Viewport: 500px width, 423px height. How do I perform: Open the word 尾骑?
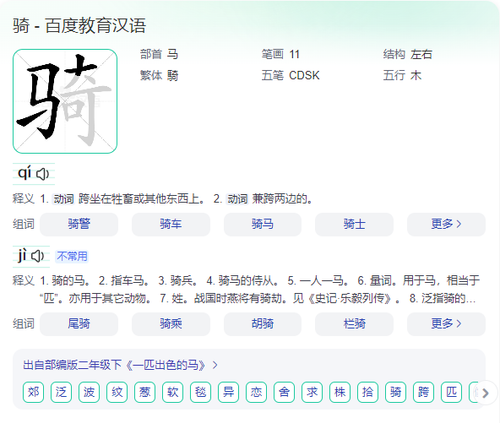(x=79, y=324)
